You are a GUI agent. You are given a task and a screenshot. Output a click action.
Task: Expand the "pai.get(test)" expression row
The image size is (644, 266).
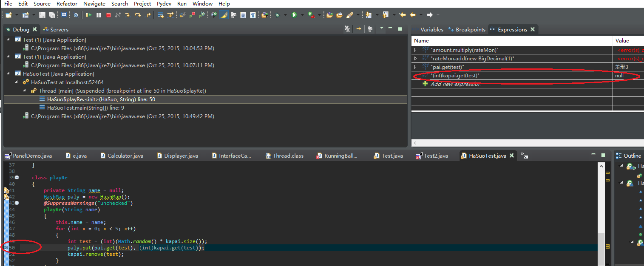416,67
